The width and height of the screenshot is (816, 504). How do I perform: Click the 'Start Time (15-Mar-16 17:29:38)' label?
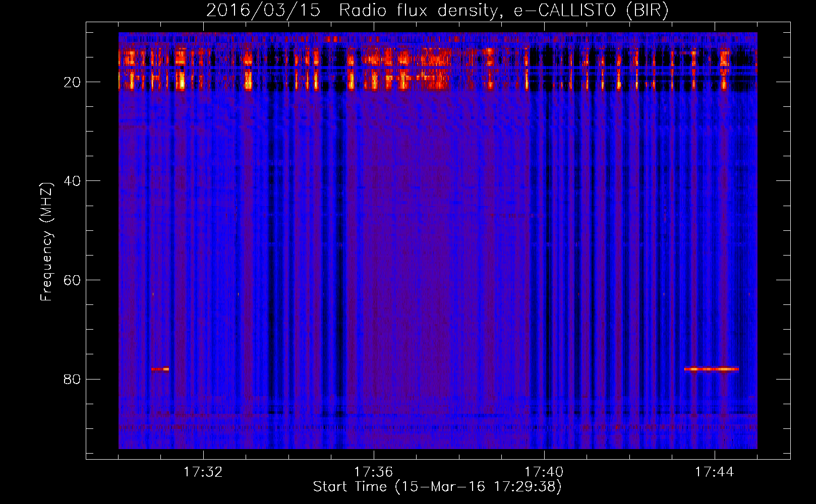tap(437, 487)
